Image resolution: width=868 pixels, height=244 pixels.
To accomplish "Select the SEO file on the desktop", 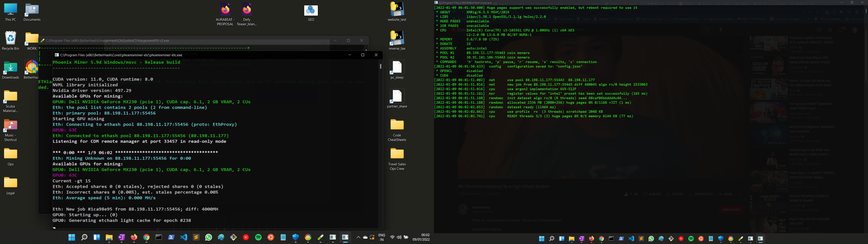I will pyautogui.click(x=311, y=13).
